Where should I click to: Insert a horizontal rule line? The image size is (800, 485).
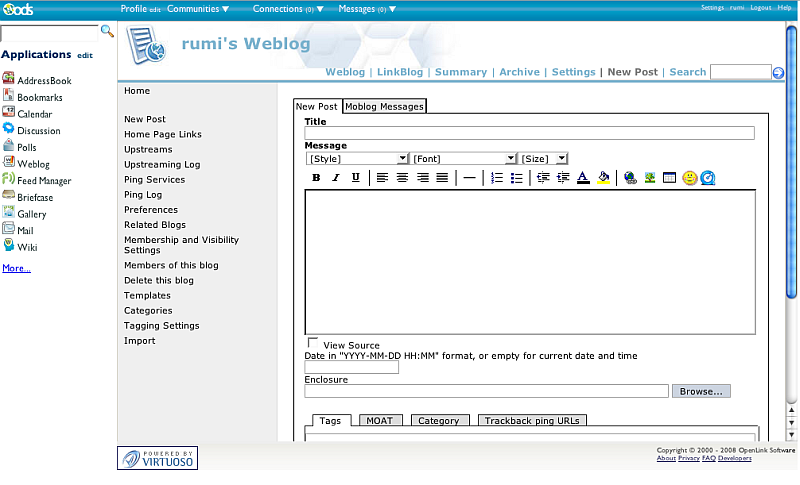469,178
